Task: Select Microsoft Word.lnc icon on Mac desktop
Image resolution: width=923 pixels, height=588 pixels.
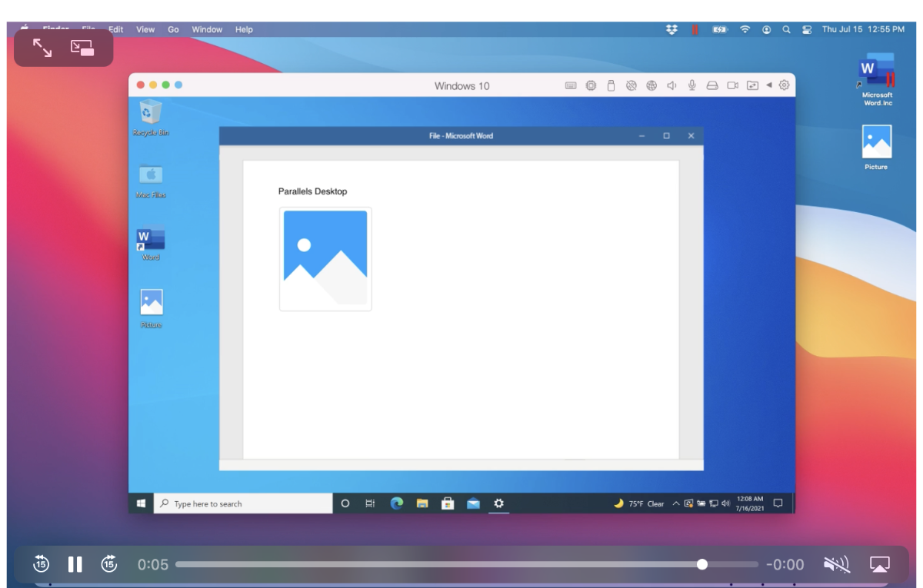Action: point(877,79)
